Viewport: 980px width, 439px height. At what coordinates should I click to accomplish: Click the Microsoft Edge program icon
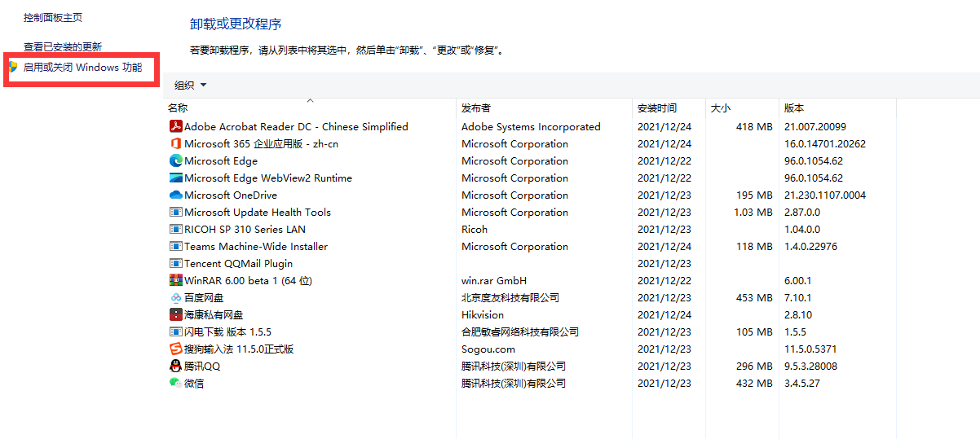point(175,160)
